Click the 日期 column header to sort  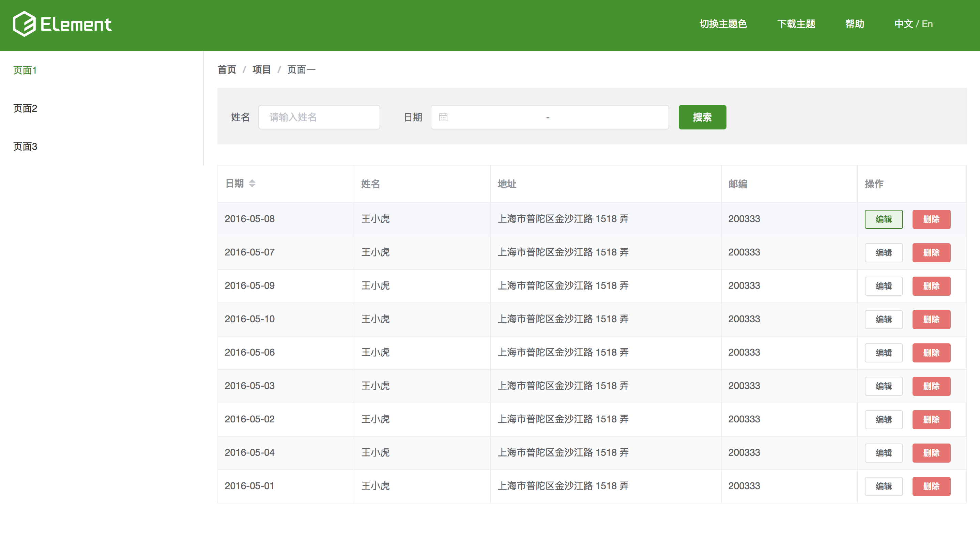click(x=235, y=184)
